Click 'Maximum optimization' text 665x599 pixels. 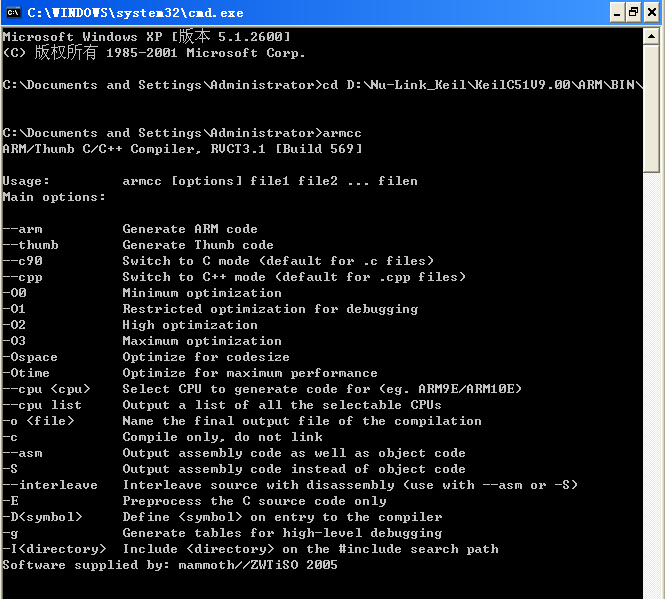[x=202, y=341]
